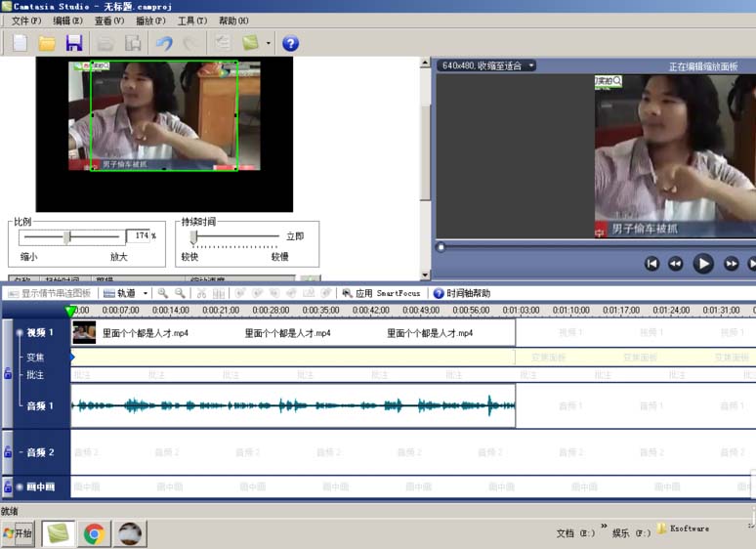Click the blue Help question mark icon

(290, 43)
